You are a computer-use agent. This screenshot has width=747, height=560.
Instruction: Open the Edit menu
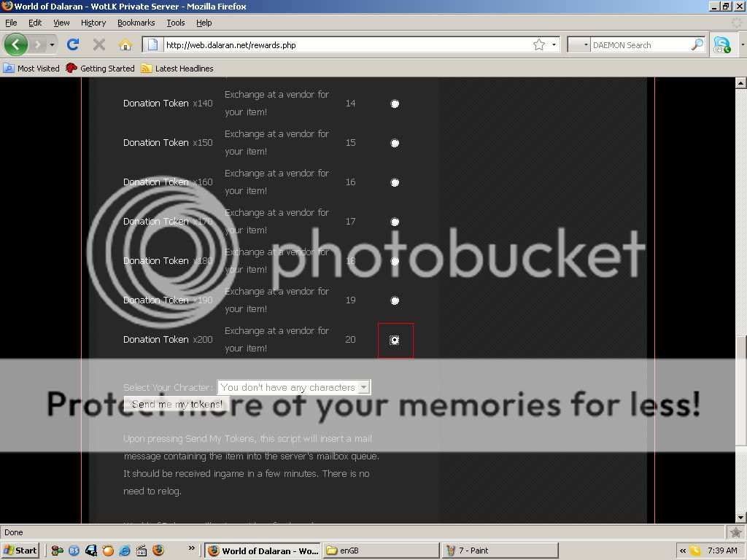point(35,23)
